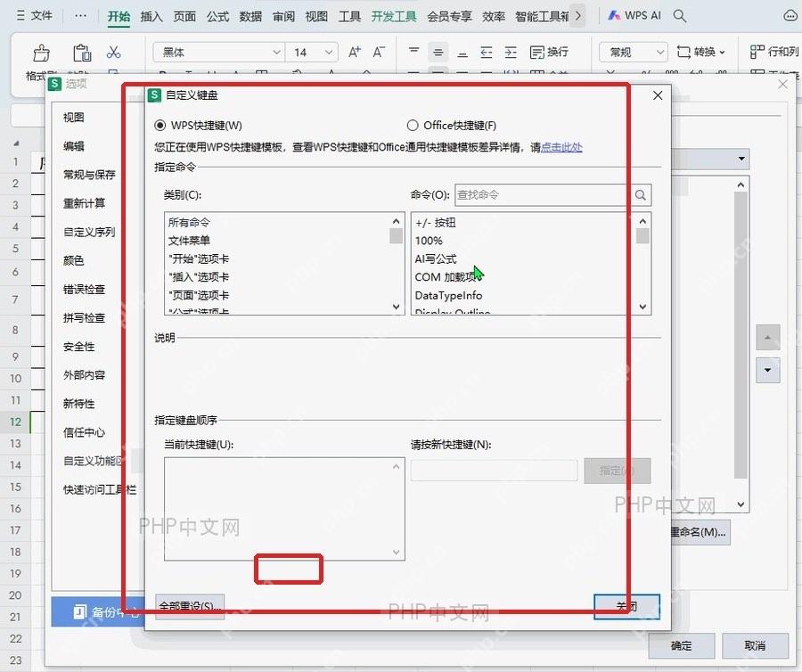Open 视图 section in options sidebar
Screen dimensions: 802x672
pos(73,117)
